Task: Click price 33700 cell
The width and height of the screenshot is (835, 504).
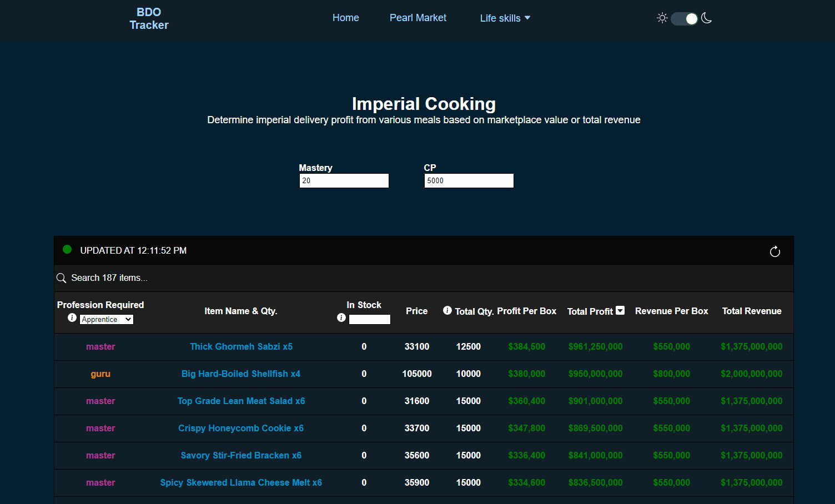Action: (417, 428)
